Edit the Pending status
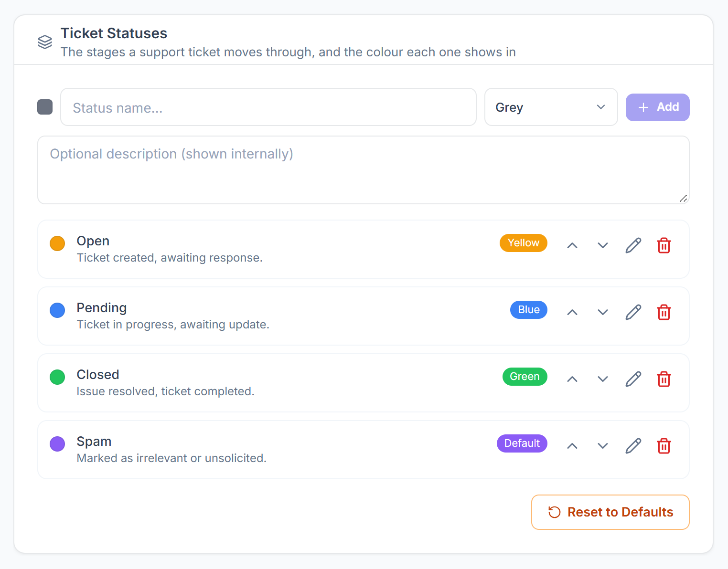The image size is (728, 569). pyautogui.click(x=633, y=312)
